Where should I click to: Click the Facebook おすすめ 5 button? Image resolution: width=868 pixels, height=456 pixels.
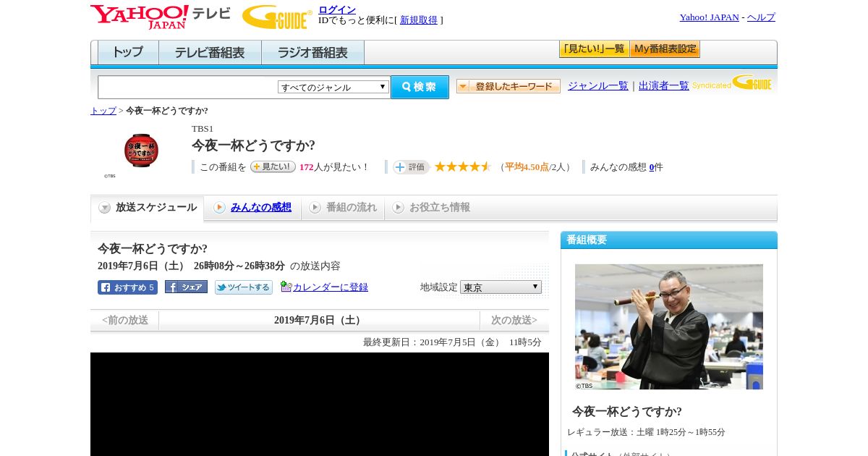pos(127,287)
